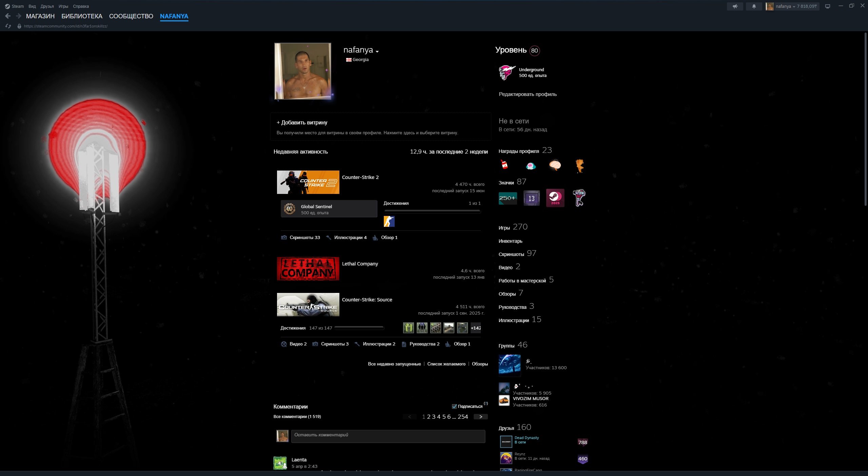868x476 pixels.
Task: Open notifications bell icon
Action: click(x=754, y=6)
